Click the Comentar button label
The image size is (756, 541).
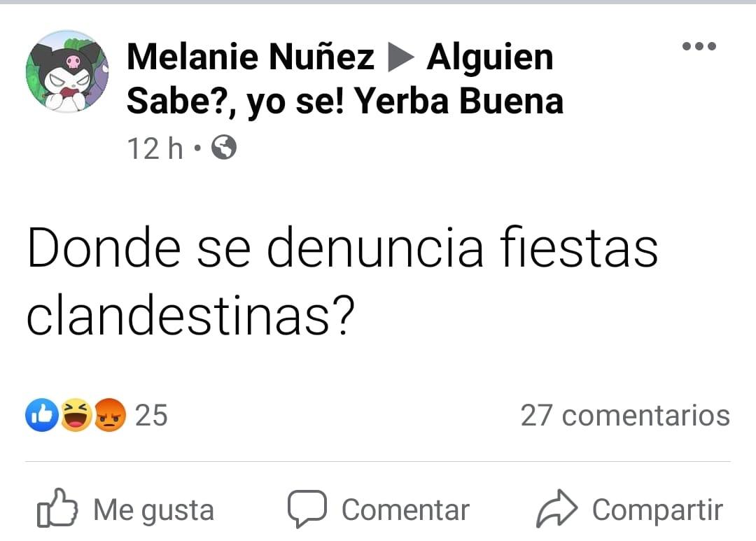pyautogui.click(x=405, y=510)
